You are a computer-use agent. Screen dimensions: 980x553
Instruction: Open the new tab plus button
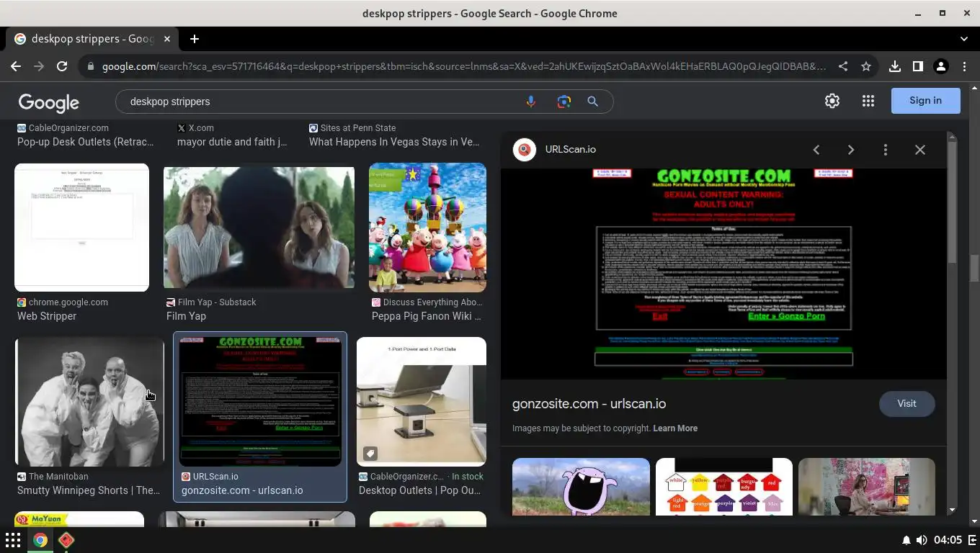194,39
